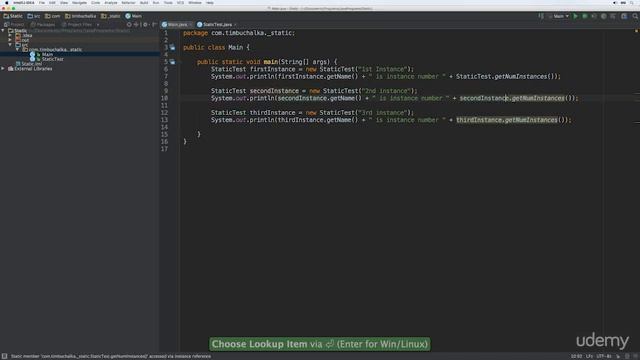640x360 pixels.
Task: Select the Packages view tab
Action: click(x=43, y=24)
